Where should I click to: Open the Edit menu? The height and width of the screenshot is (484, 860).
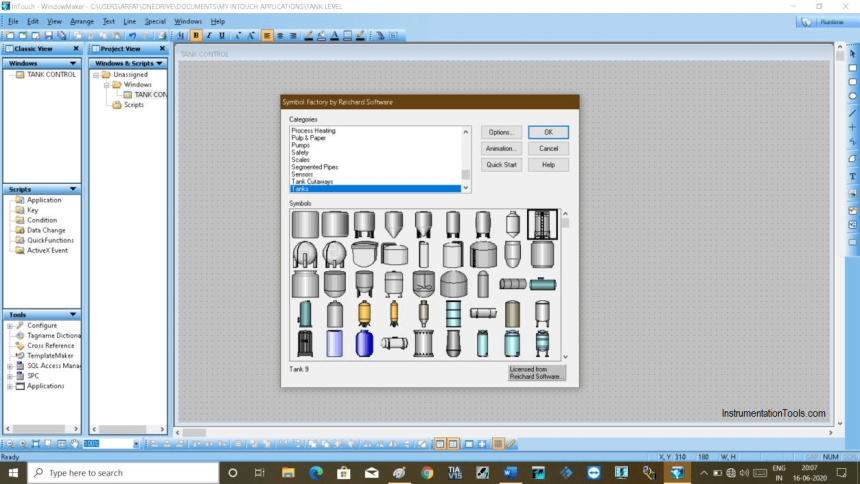33,21
